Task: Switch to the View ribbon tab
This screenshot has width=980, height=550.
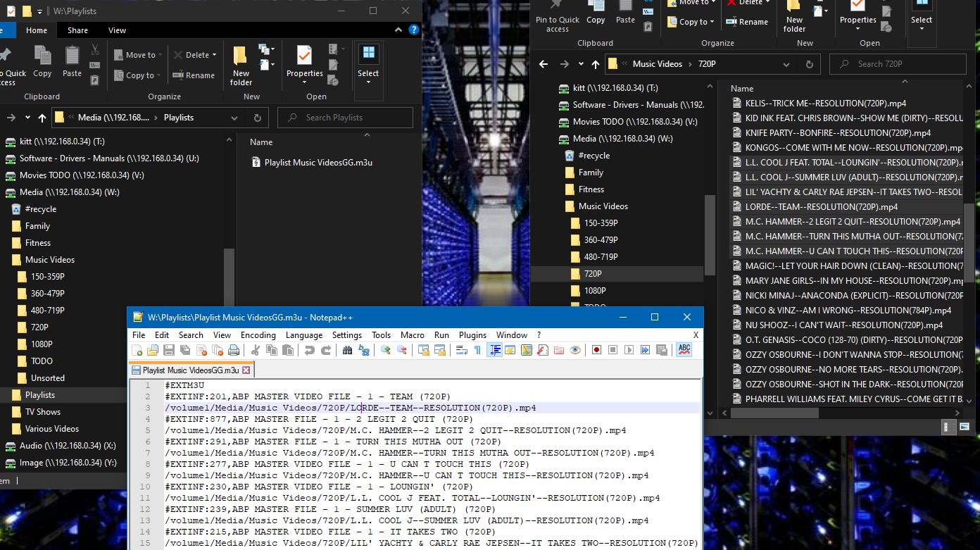Action: click(x=117, y=30)
